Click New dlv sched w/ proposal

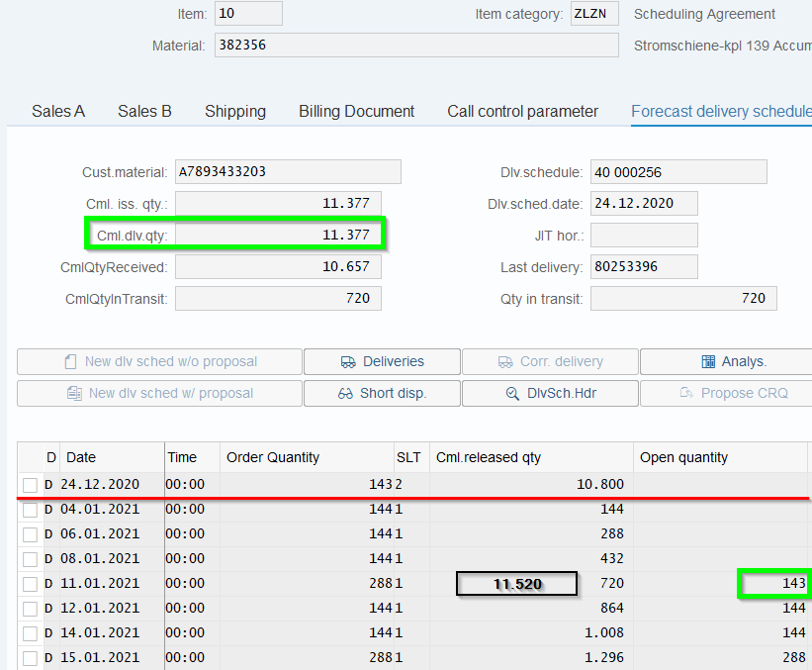(159, 393)
